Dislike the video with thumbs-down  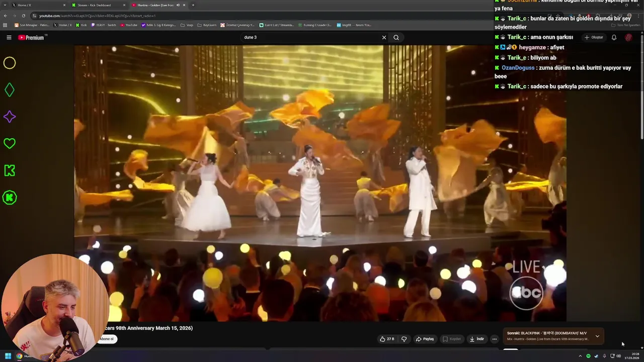pyautogui.click(x=404, y=339)
